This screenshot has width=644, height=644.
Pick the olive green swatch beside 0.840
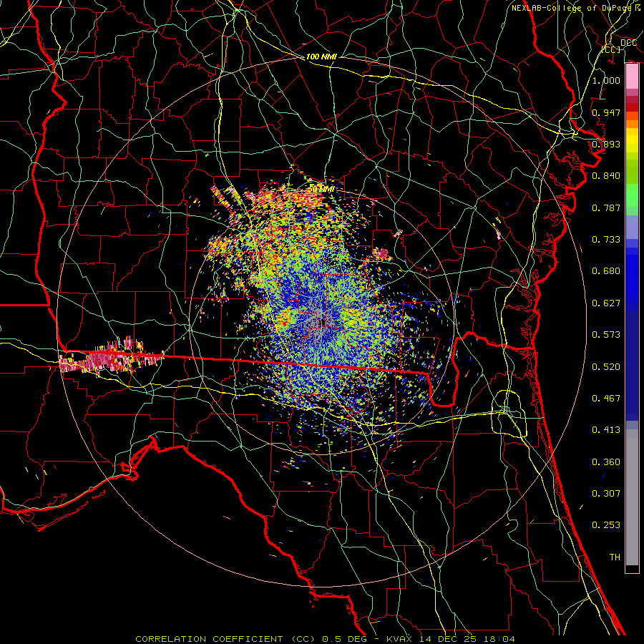(632, 171)
